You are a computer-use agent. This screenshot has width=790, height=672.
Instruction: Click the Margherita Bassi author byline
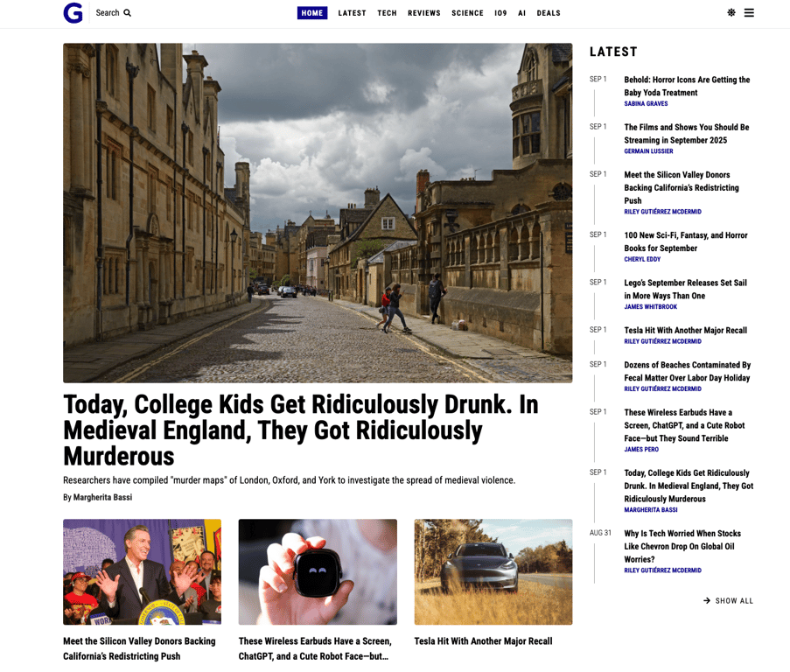(x=97, y=497)
